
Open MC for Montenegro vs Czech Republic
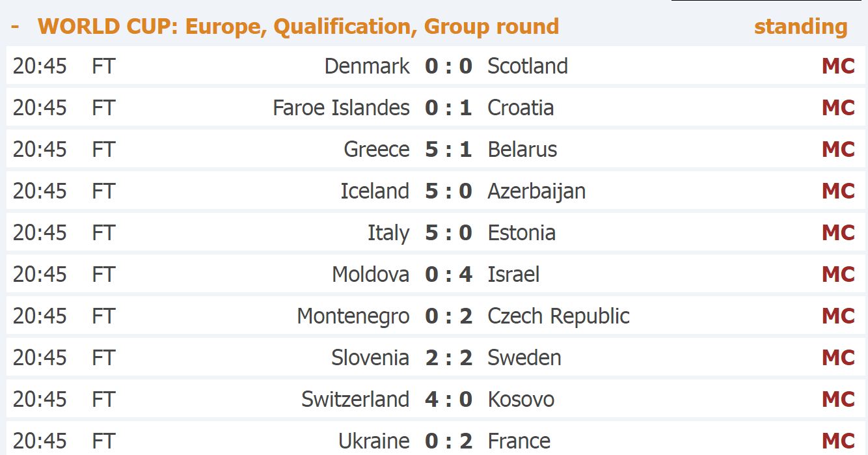pos(838,316)
